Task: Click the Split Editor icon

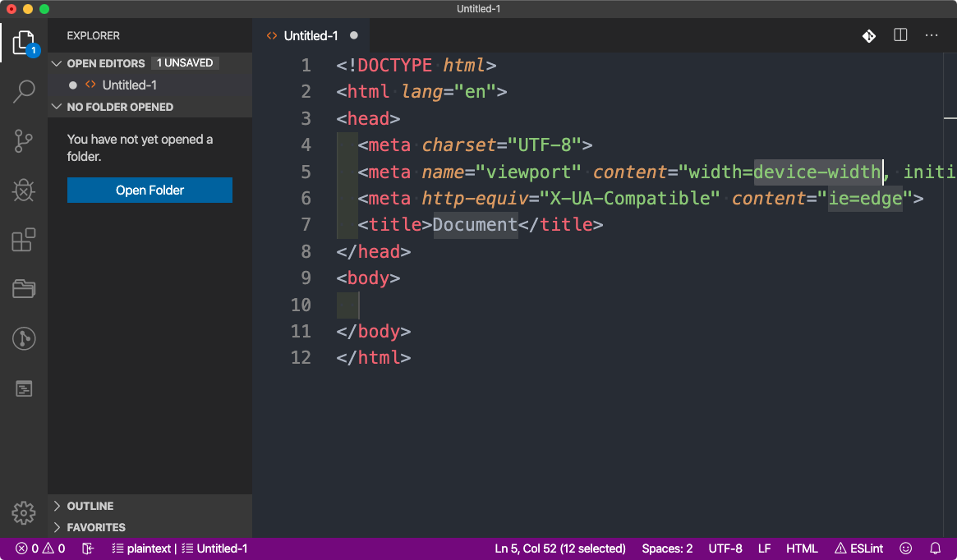Action: pos(900,35)
